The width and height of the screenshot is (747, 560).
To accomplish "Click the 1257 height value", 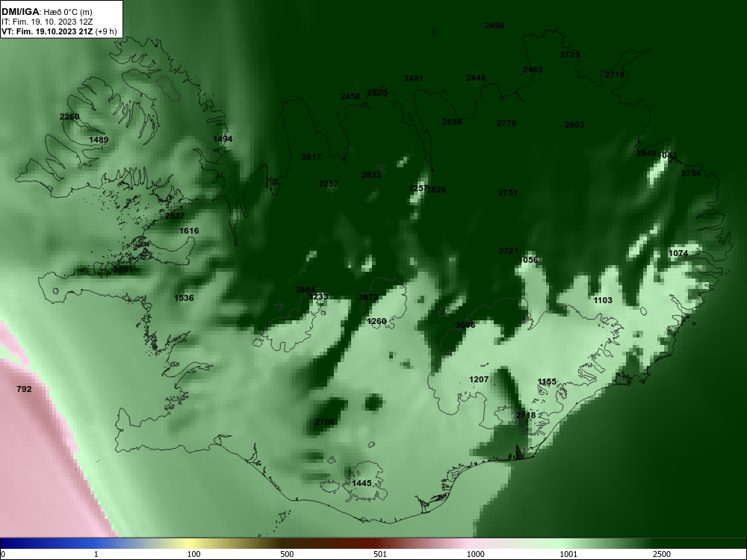I will 418,189.
